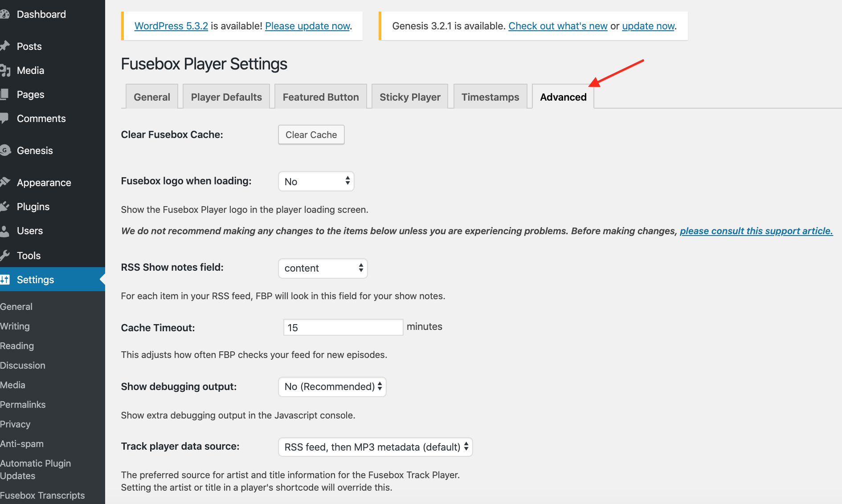Open the Permalinks settings submenu item
This screenshot has height=504, width=842.
click(x=23, y=404)
